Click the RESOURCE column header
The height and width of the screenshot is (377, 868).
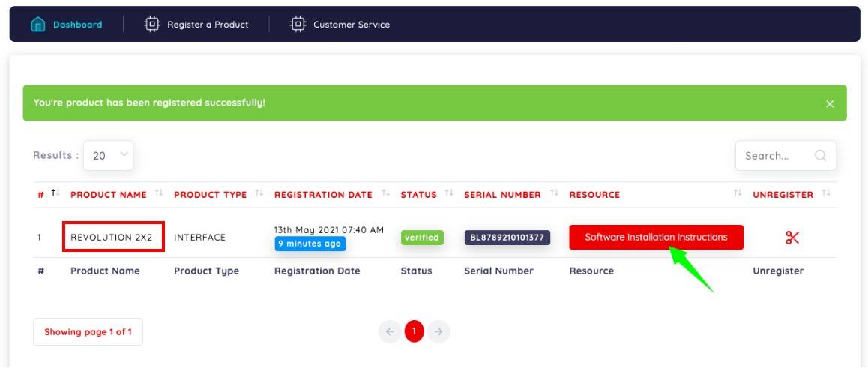pyautogui.click(x=594, y=194)
